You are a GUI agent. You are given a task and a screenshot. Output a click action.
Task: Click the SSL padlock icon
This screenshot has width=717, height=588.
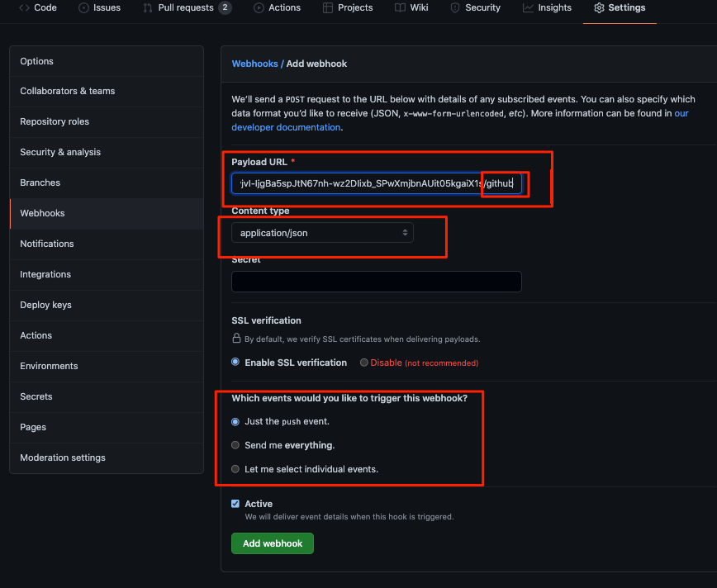pyautogui.click(x=236, y=338)
